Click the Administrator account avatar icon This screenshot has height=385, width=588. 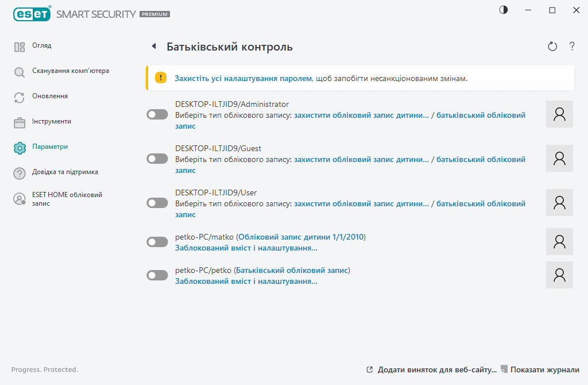(559, 114)
